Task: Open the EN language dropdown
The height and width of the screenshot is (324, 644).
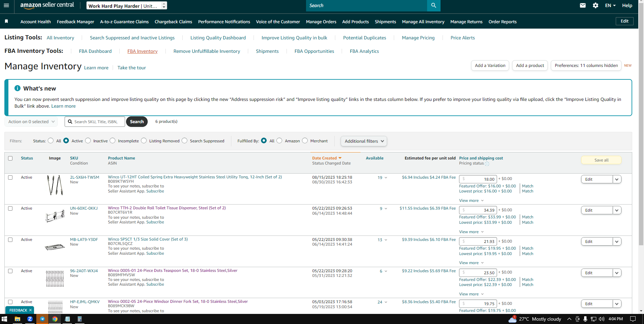Action: click(610, 5)
